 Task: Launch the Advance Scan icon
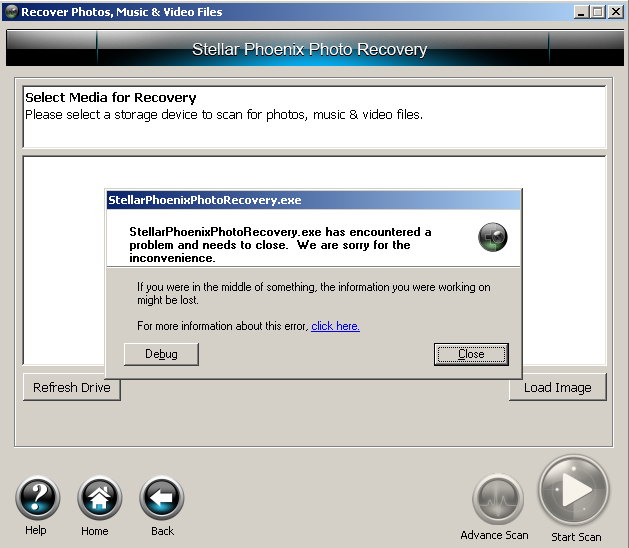click(x=498, y=499)
